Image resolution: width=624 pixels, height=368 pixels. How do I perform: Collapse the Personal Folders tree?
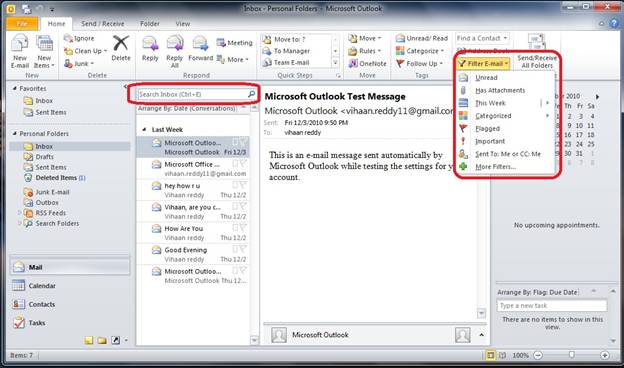coord(14,133)
